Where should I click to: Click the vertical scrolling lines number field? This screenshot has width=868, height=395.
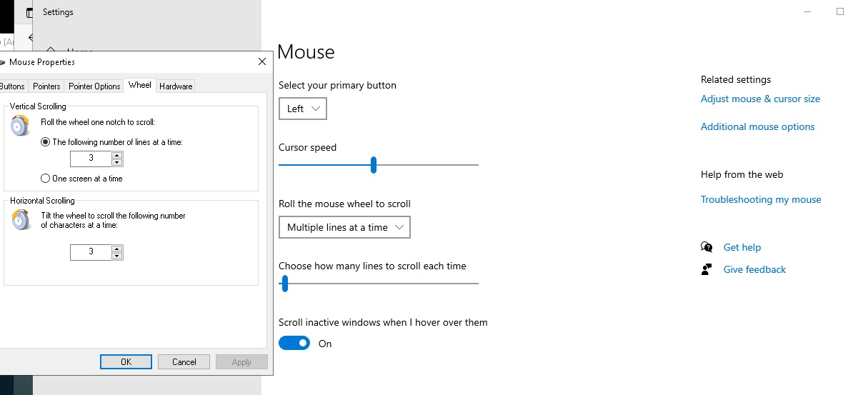pyautogui.click(x=91, y=158)
